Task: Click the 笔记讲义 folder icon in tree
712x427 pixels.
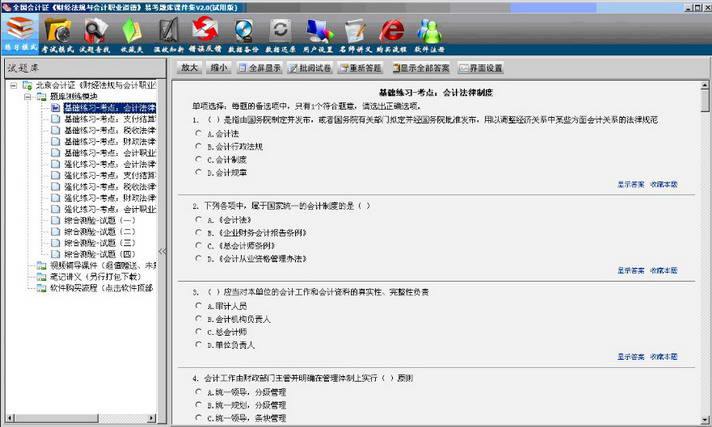Action: pos(41,277)
